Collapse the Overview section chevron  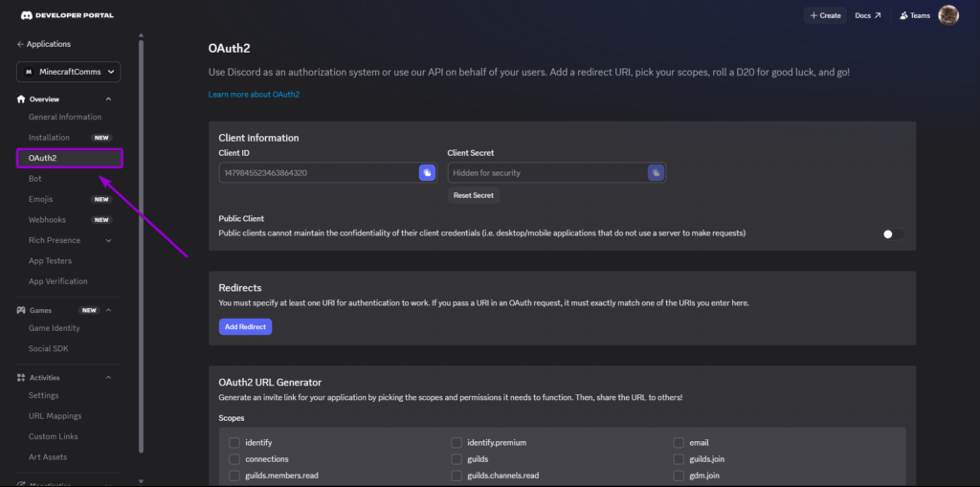click(x=108, y=100)
